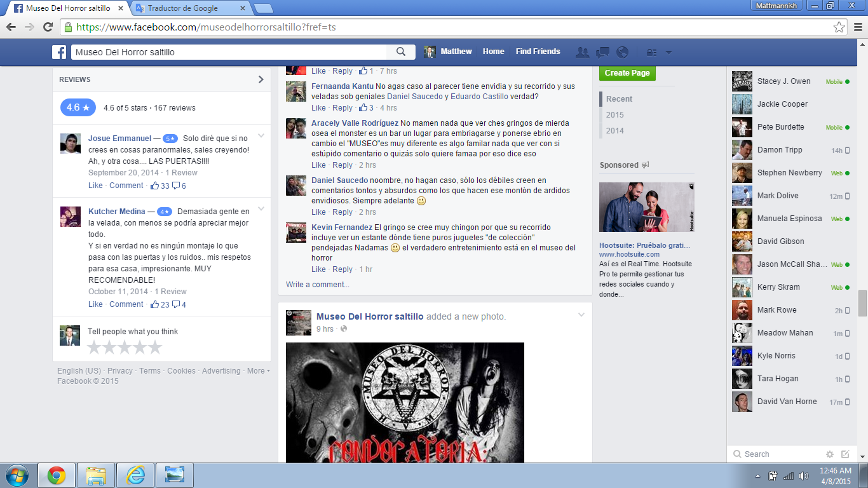Open the Messages icon in the header
868x488 pixels.
tap(602, 52)
